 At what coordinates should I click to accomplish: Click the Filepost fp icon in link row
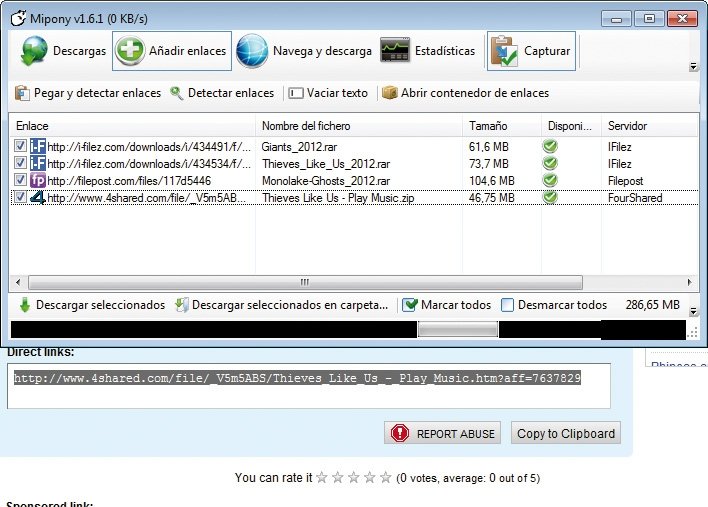coord(38,181)
